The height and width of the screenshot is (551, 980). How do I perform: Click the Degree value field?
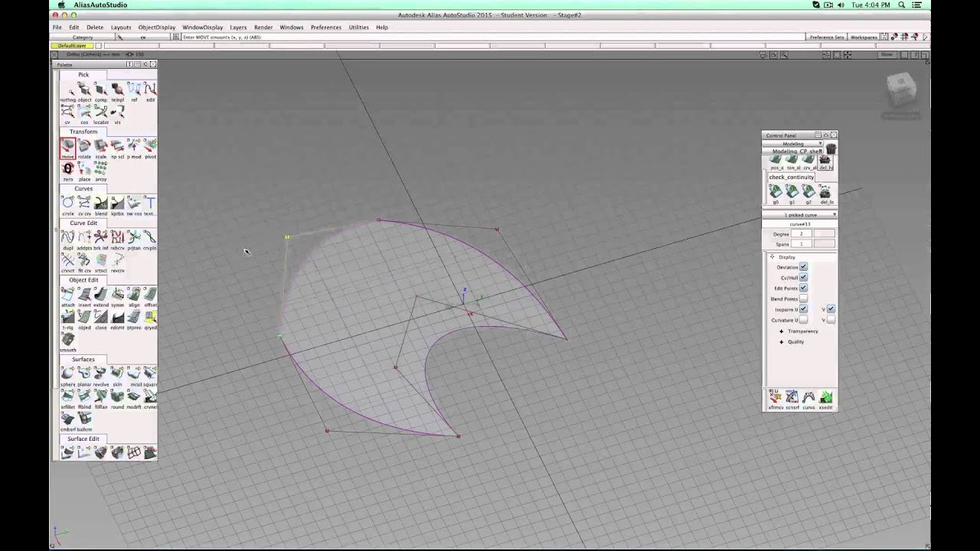point(802,234)
